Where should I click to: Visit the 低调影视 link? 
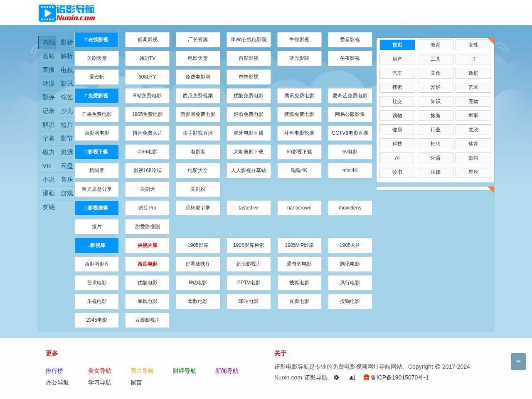147,39
